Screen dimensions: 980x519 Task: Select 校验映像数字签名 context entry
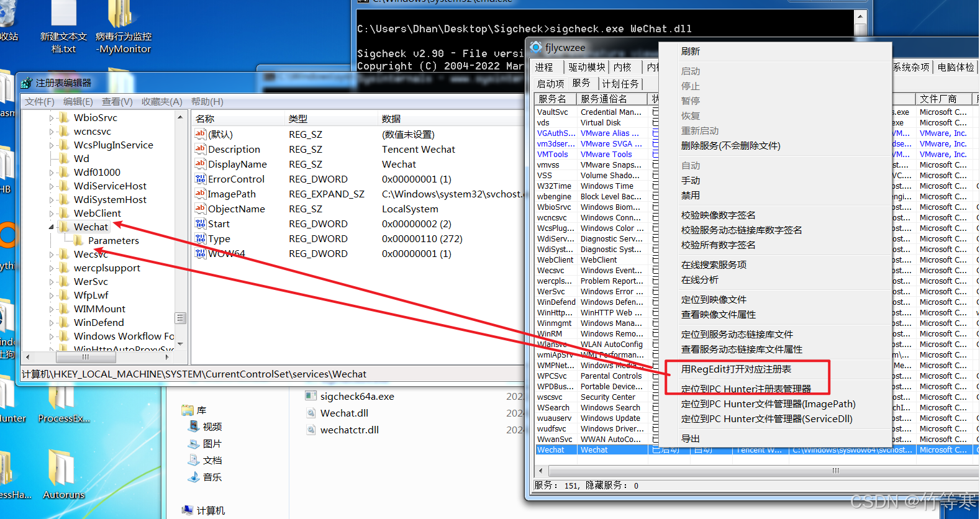pyautogui.click(x=718, y=215)
